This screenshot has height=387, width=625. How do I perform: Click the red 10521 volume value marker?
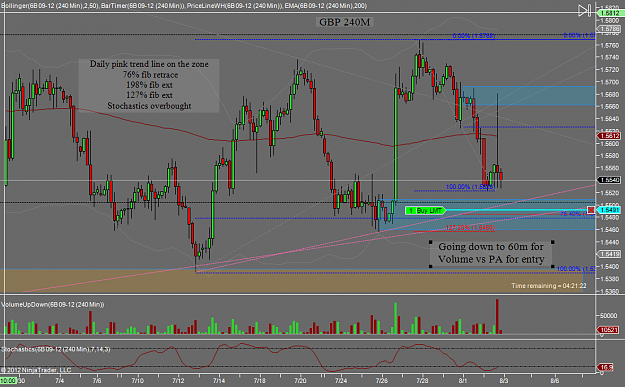[x=608, y=330]
